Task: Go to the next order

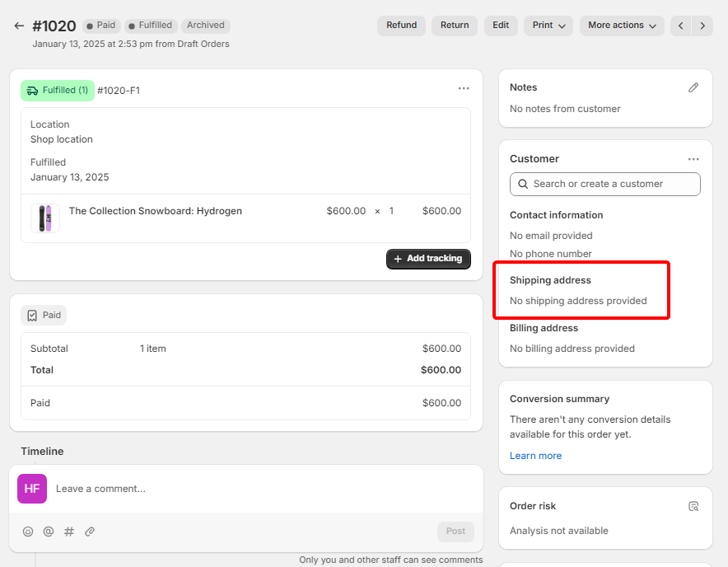Action: click(702, 26)
